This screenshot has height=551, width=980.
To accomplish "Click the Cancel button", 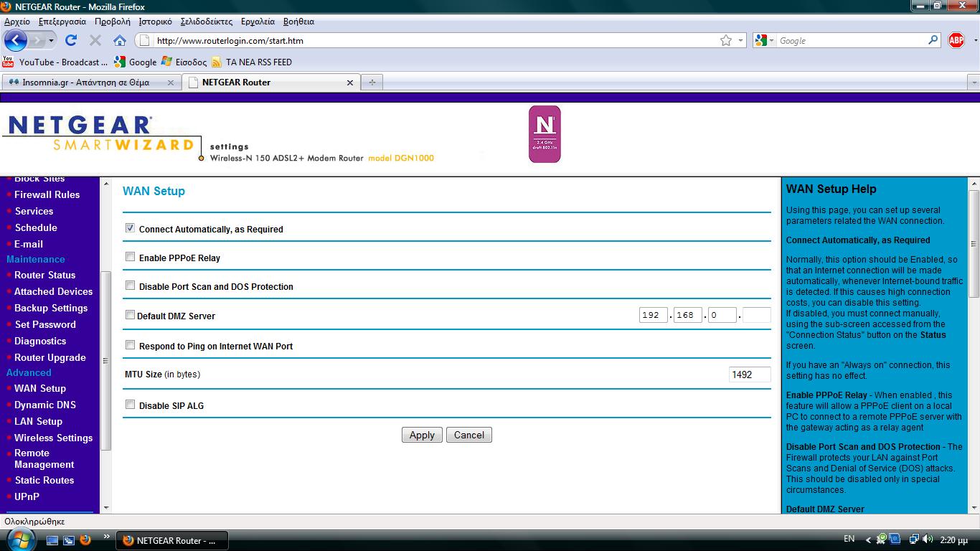I will click(469, 435).
